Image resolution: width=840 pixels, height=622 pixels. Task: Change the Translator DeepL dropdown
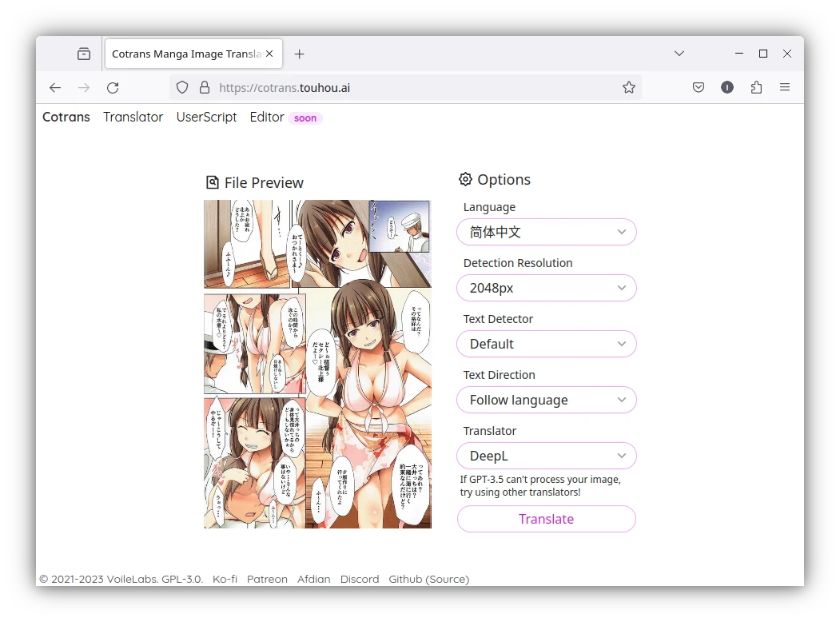(547, 457)
